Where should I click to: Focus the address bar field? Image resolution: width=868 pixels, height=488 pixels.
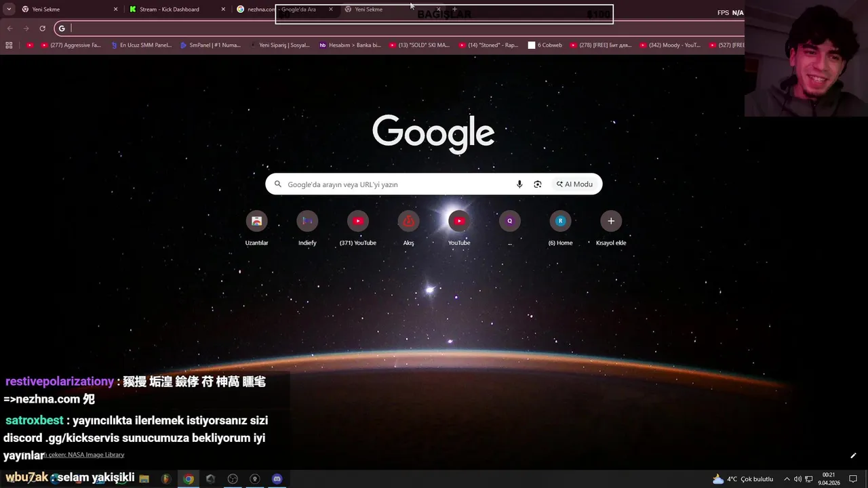click(400, 28)
